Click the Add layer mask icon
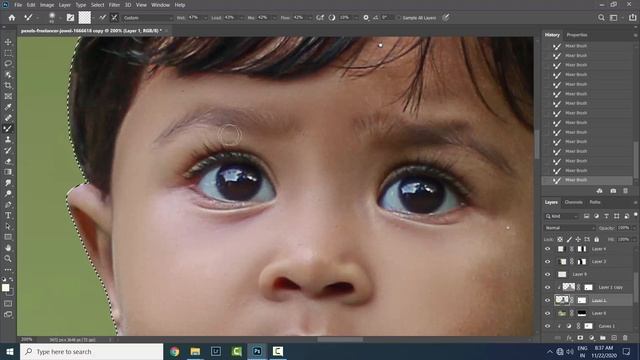The height and width of the screenshot is (360, 640). pyautogui.click(x=580, y=338)
